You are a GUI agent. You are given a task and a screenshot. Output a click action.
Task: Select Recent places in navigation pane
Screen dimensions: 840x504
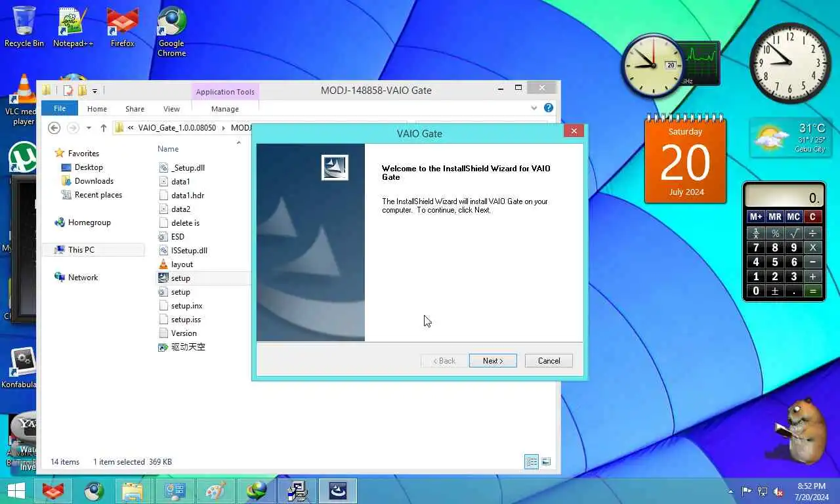[98, 195]
